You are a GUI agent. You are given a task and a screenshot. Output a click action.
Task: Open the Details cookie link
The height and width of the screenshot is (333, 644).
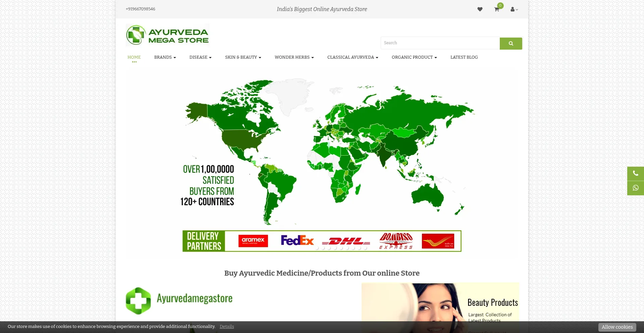(227, 326)
